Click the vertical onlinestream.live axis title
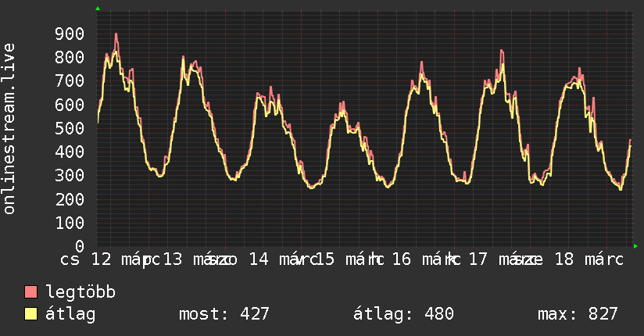Image resolution: width=644 pixels, height=336 pixels. click(x=9, y=129)
